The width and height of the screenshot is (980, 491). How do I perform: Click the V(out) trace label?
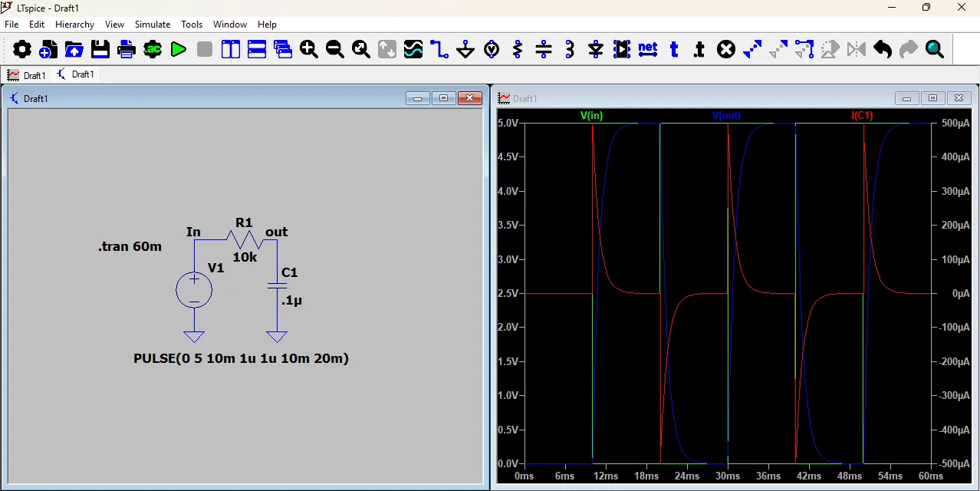(726, 116)
